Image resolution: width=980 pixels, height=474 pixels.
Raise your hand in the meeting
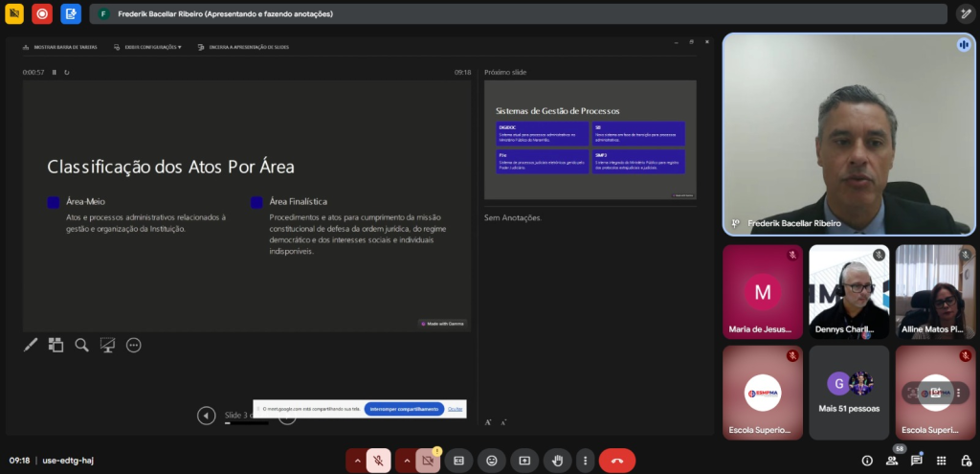click(557, 461)
